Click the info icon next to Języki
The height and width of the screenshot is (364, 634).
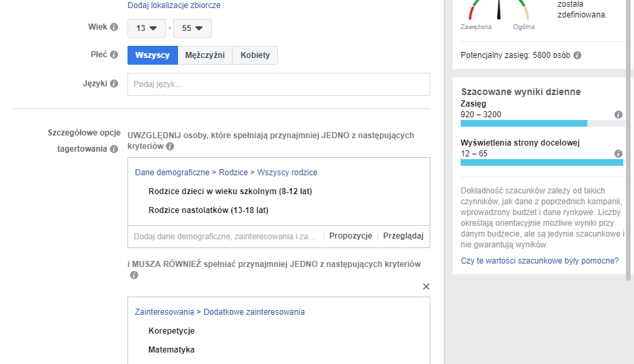click(114, 84)
